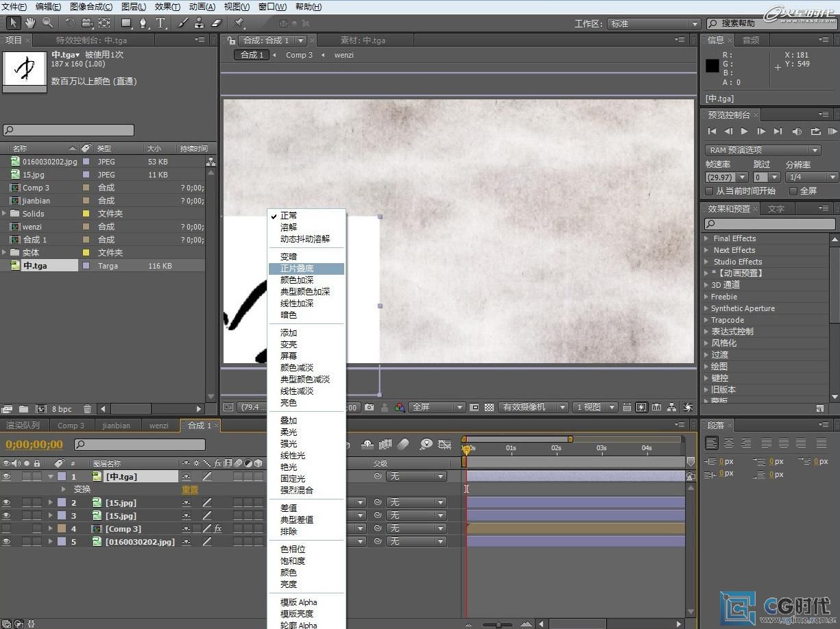Choose 正片叠底 blend mode
The width and height of the screenshot is (840, 629).
click(x=307, y=269)
